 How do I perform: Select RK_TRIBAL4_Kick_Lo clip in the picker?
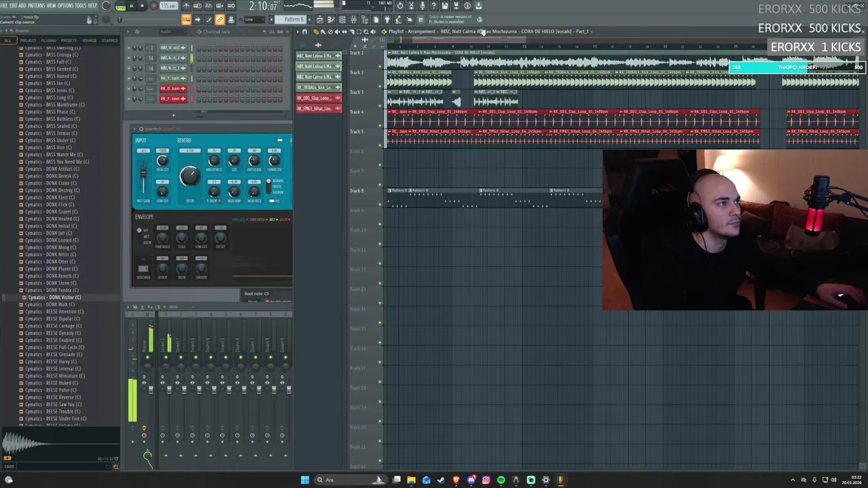pyautogui.click(x=319, y=87)
